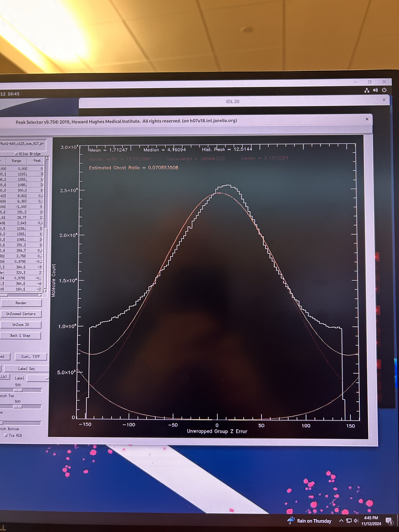Screen dimensions: 399x532
Task: Enable the Allow Bridge checkbox
Action: coord(16,154)
